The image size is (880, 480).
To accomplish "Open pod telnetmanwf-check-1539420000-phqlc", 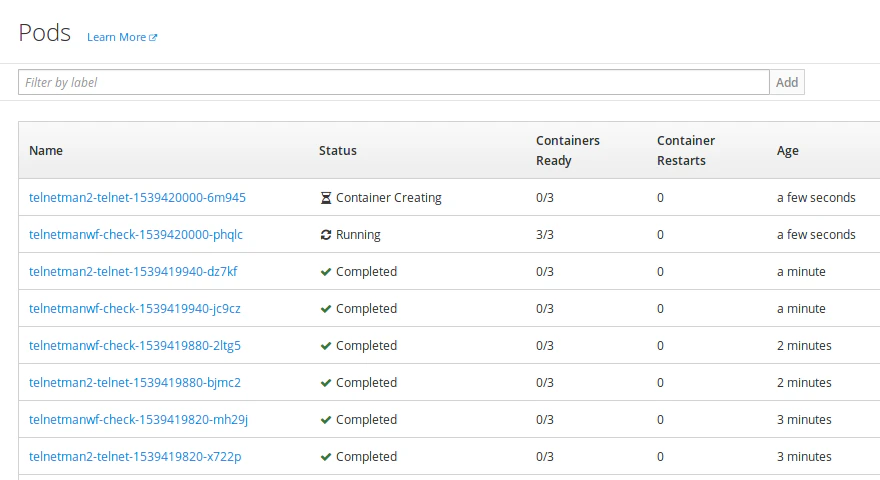I will pos(136,235).
